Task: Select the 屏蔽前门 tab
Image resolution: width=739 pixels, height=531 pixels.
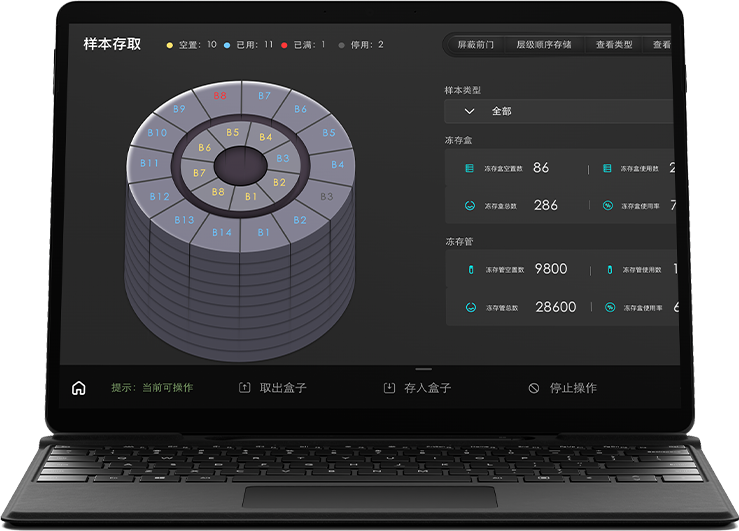Action: click(475, 45)
